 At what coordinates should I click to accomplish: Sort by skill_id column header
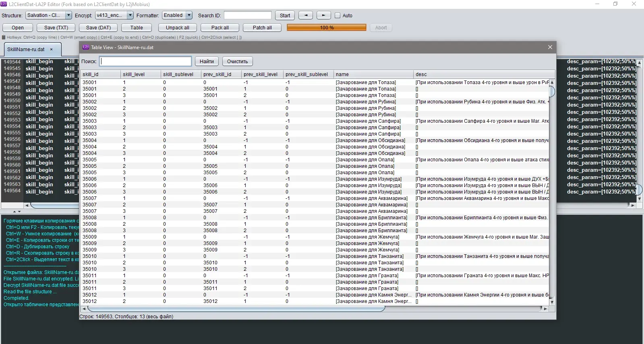(101, 74)
